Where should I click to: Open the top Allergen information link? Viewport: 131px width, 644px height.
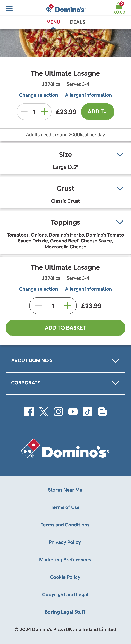(x=88, y=95)
